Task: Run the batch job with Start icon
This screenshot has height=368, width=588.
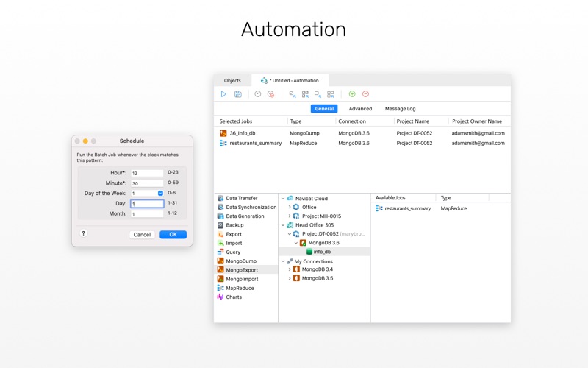Action: point(223,94)
